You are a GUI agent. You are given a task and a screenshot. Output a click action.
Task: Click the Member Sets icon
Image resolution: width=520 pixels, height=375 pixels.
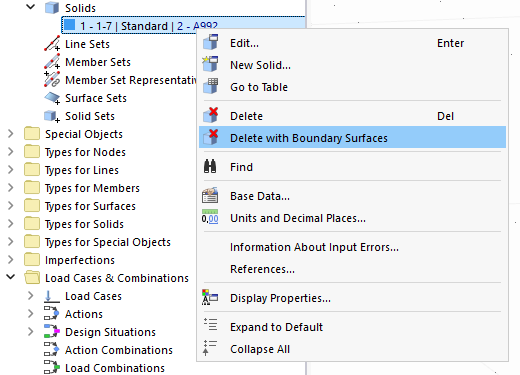click(x=52, y=62)
